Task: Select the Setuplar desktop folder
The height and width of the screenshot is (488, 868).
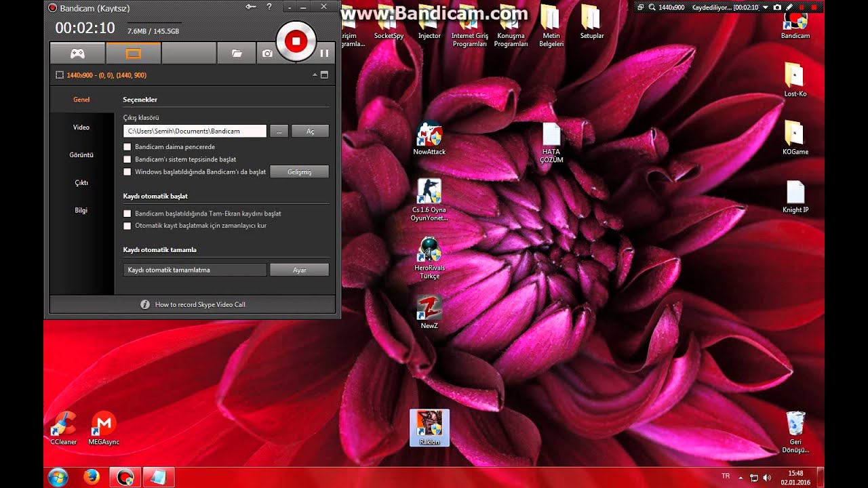Action: click(x=591, y=22)
